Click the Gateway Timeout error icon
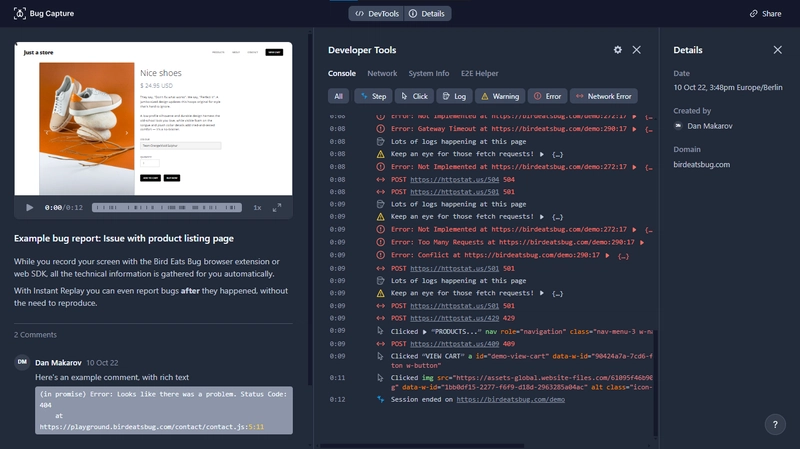Image resolution: width=800 pixels, height=449 pixels. click(381, 129)
